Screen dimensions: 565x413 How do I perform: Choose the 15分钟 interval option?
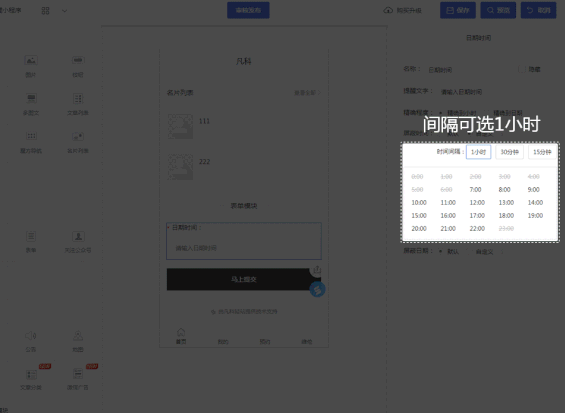point(542,152)
